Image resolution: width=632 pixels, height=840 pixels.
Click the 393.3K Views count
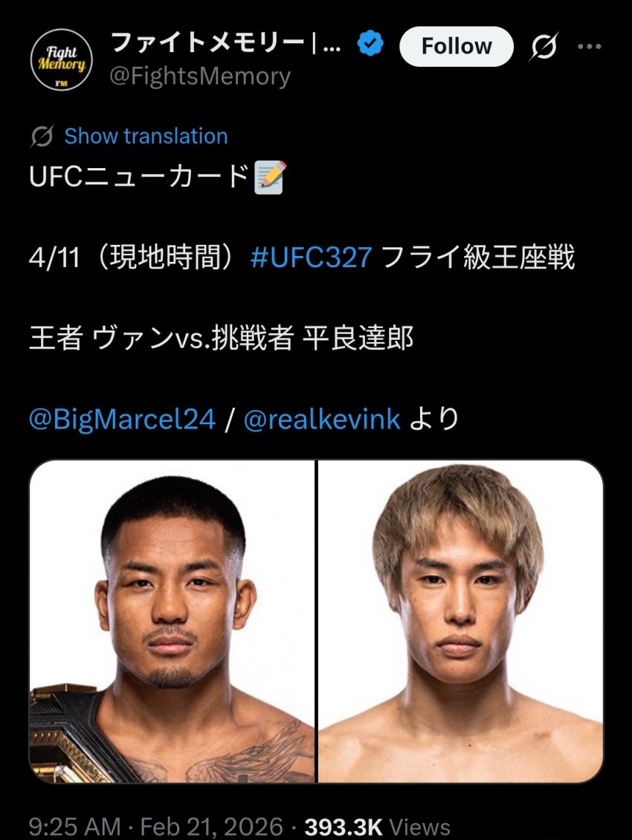[x=377, y=827]
